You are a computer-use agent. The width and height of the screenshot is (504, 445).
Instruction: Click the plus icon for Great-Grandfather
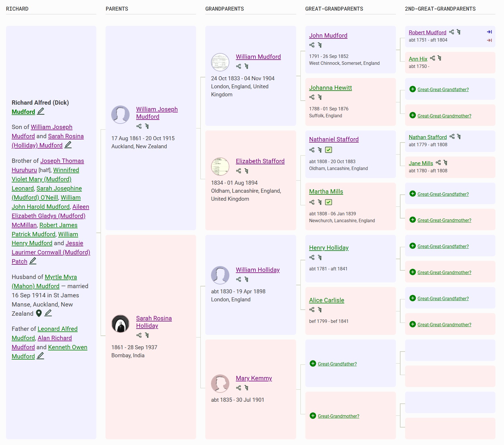(313, 364)
